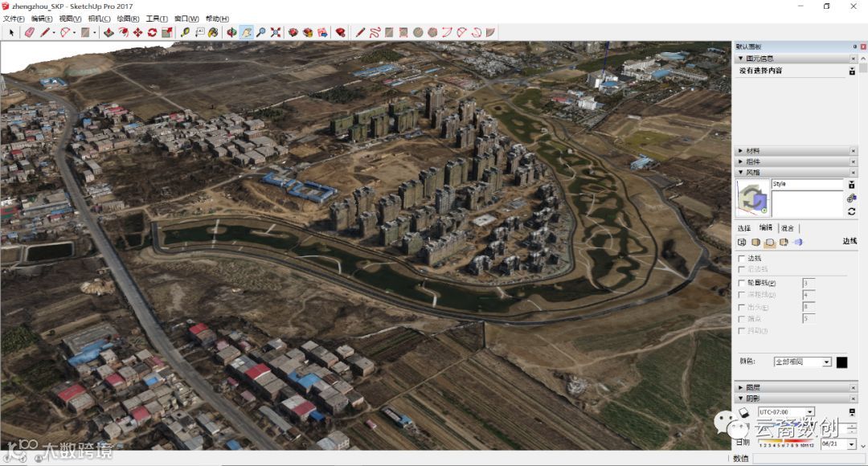Close the 材料 panel with x

pyautogui.click(x=853, y=150)
